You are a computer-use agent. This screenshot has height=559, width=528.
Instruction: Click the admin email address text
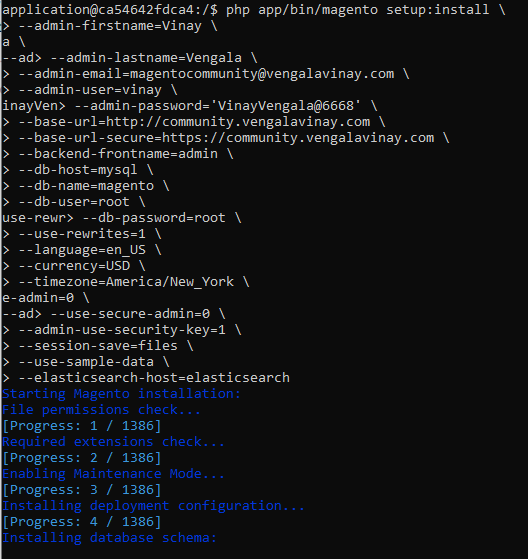coord(262,74)
